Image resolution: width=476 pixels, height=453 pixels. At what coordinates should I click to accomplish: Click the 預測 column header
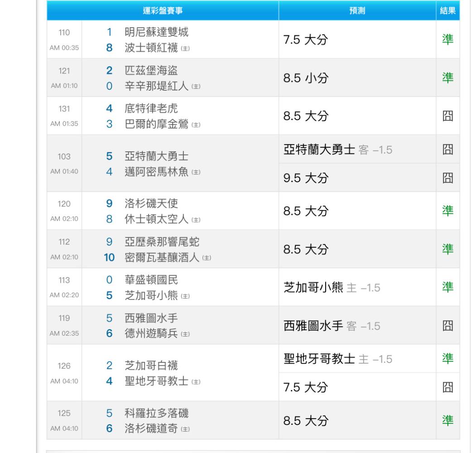point(357,10)
